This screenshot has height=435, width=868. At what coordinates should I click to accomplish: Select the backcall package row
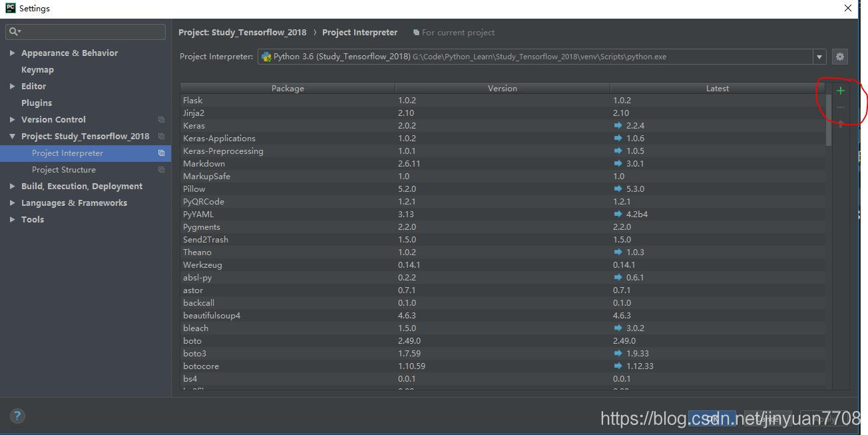[x=503, y=303]
